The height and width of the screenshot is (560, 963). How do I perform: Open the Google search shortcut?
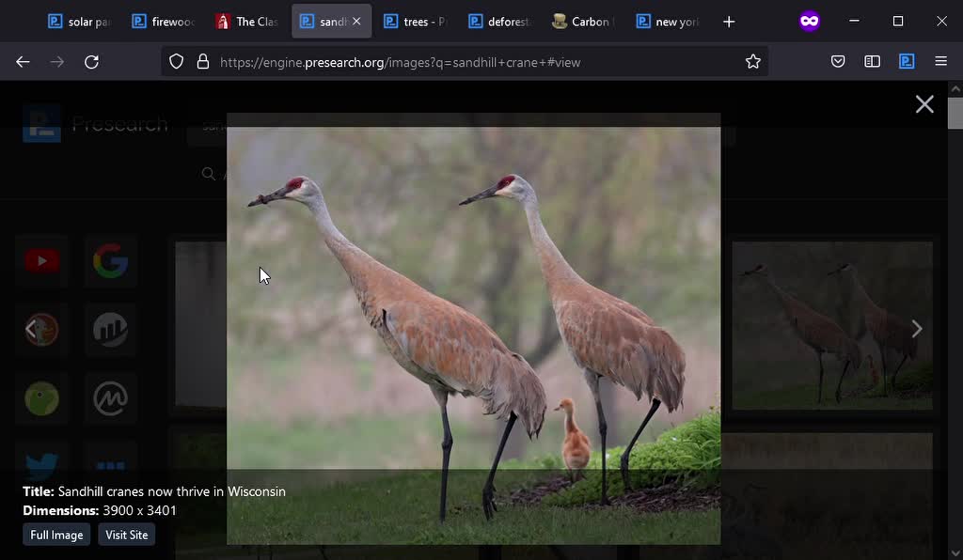click(x=111, y=261)
